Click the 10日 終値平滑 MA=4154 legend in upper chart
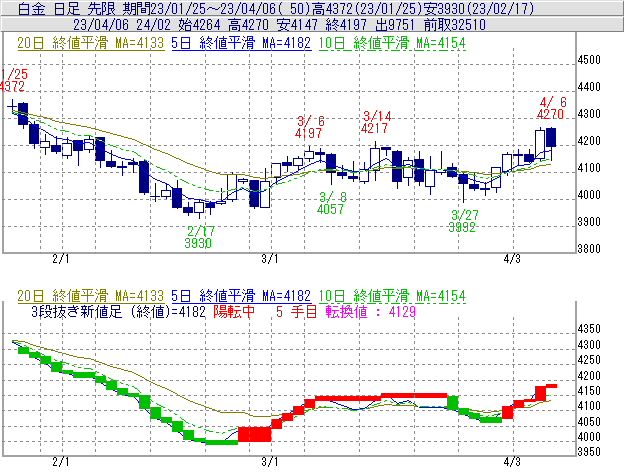The image size is (624, 475). (x=392, y=43)
